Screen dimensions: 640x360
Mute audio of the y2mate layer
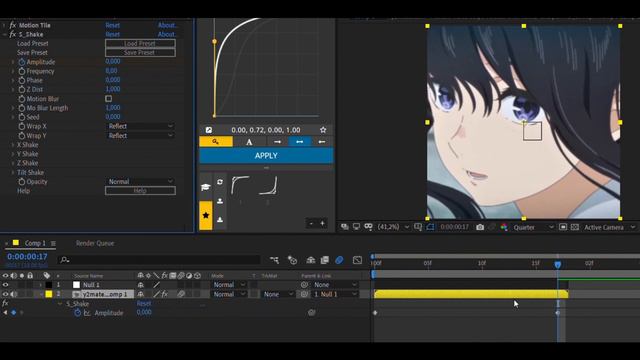click(x=13, y=294)
